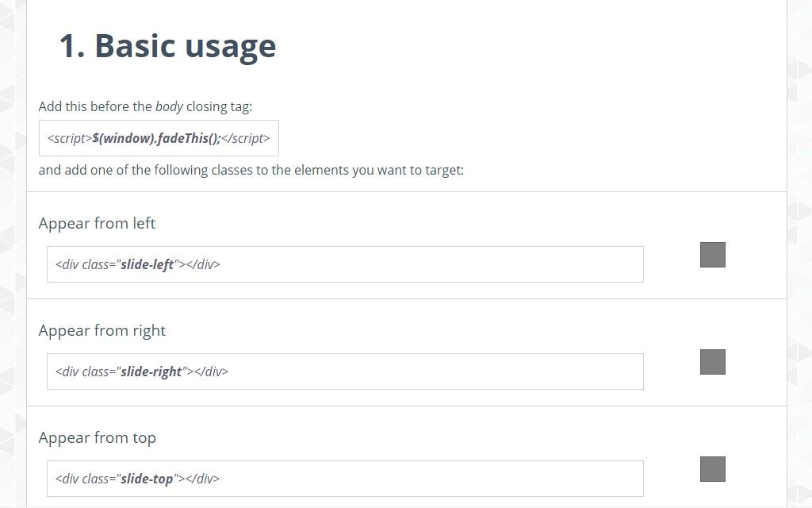
Task: Click the 'closing tag:' text
Action: pos(219,107)
